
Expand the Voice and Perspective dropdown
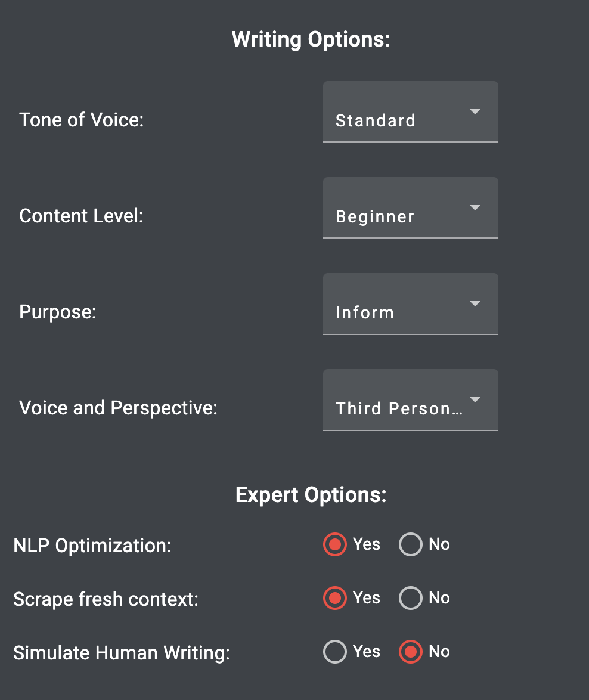pos(410,400)
